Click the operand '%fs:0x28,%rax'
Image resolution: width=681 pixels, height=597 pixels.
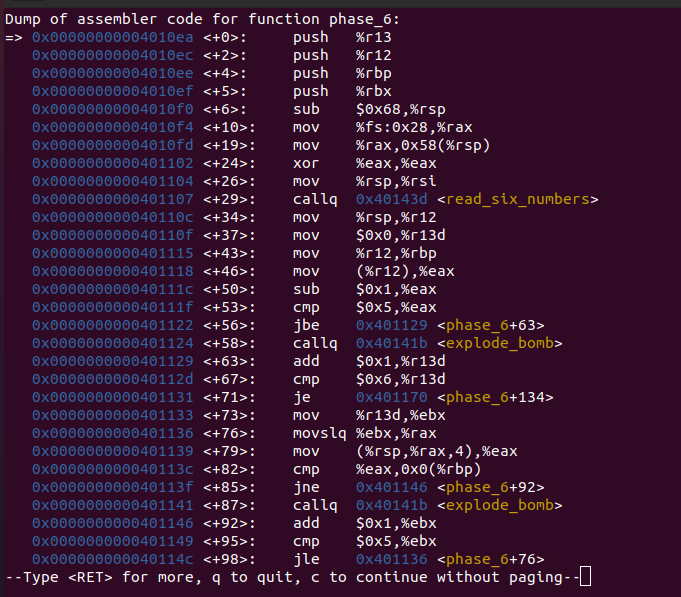[x=414, y=127]
